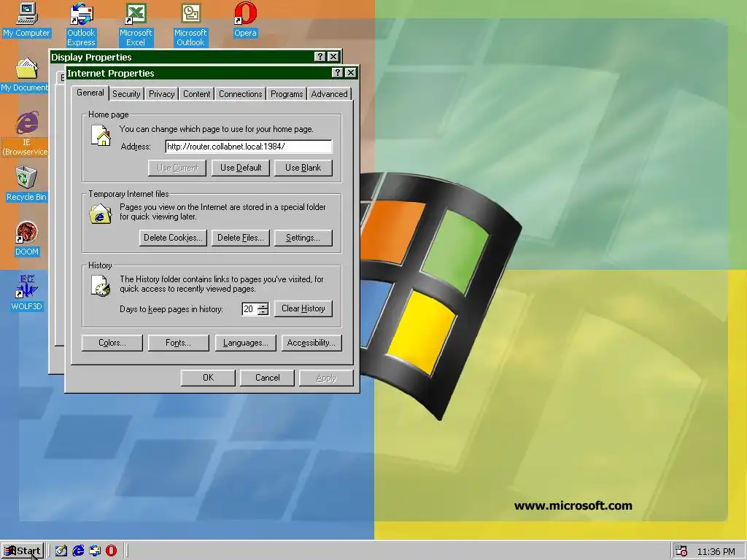Select the Outlook Express desktop shortcut
This screenshot has width=747, height=560.
81,25
